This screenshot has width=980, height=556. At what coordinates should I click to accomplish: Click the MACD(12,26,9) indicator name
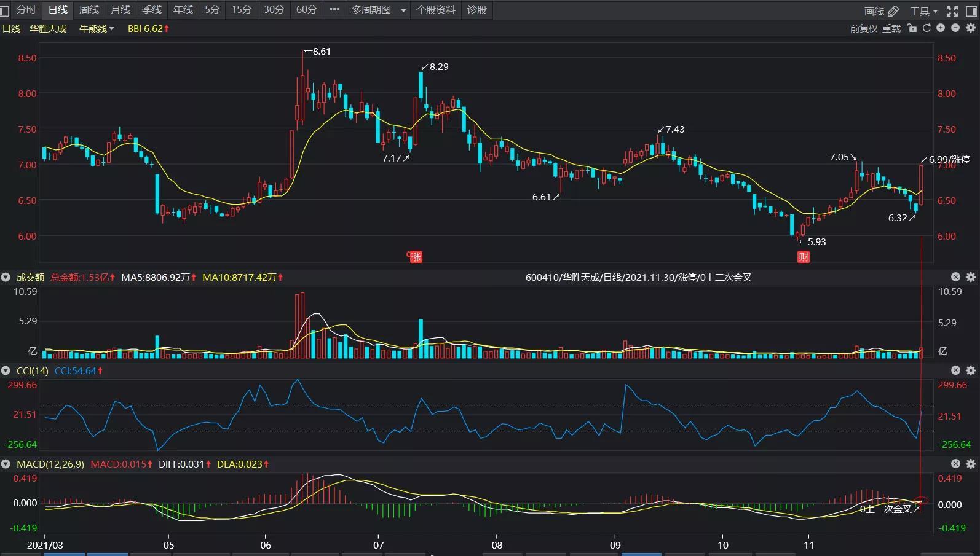(x=50, y=464)
